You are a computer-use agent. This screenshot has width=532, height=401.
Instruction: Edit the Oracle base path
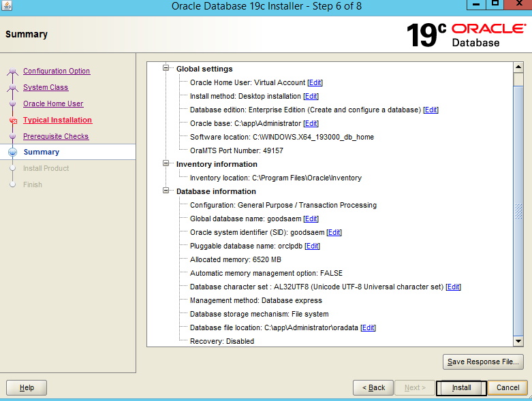(311, 123)
